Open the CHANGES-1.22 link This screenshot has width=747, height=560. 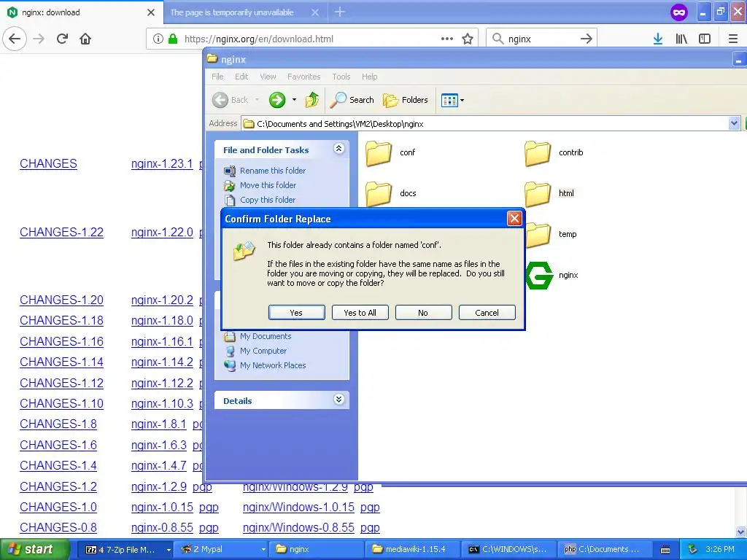point(61,232)
